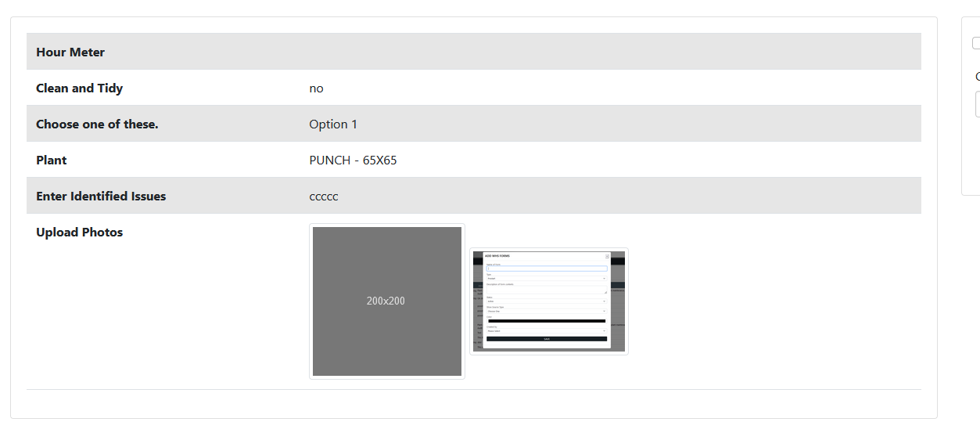Click the Status dropdown inside the screenshot thumbnail
This screenshot has height=440, width=980.
click(x=547, y=301)
